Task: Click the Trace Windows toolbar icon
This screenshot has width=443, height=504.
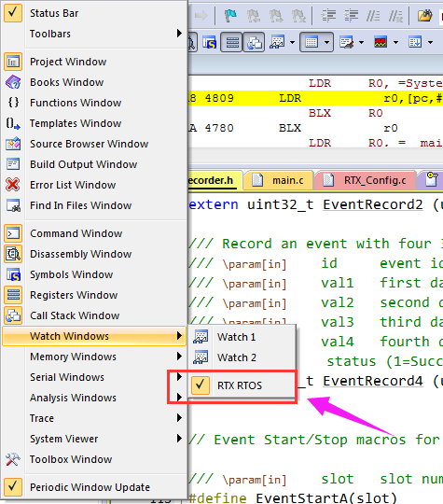Action: click(415, 42)
